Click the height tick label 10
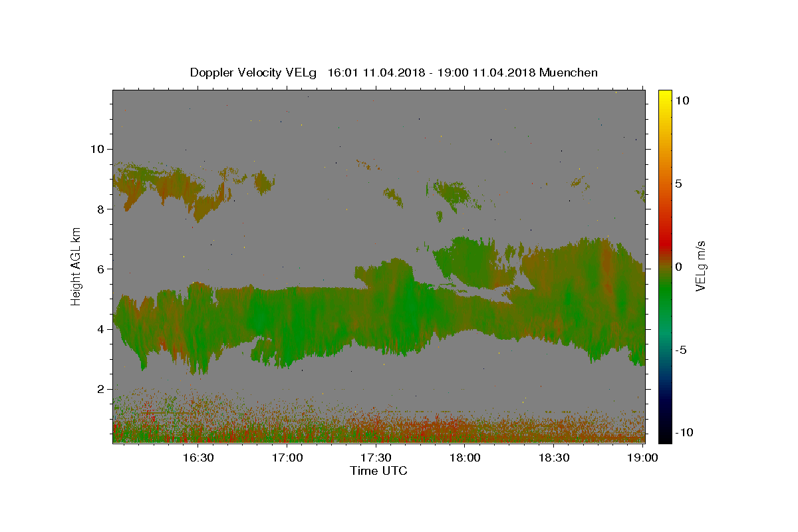Viewport: 798px width, 532px height. 98,149
